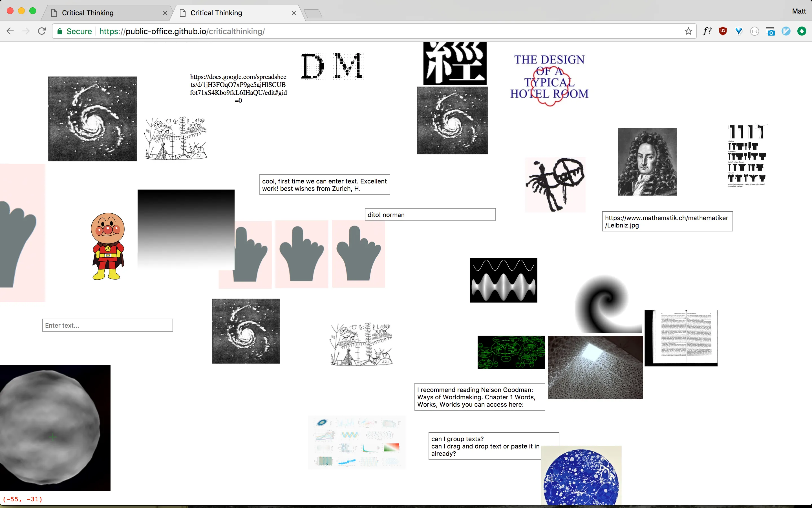Click the large galaxy image at top left
812x508 pixels.
point(92,119)
